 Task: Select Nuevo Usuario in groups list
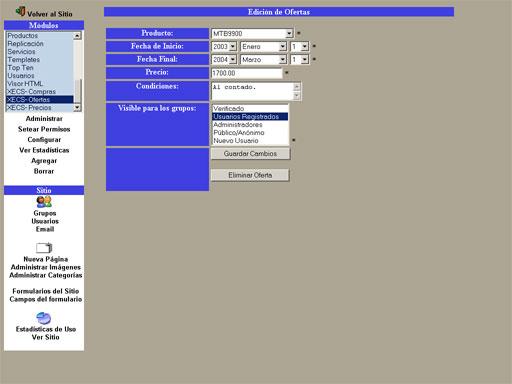tap(250, 141)
